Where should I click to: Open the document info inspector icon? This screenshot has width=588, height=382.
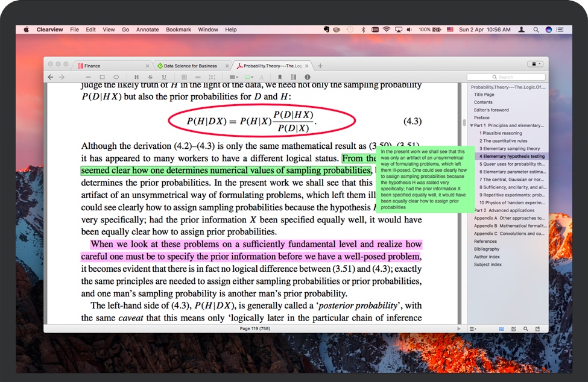307,77
